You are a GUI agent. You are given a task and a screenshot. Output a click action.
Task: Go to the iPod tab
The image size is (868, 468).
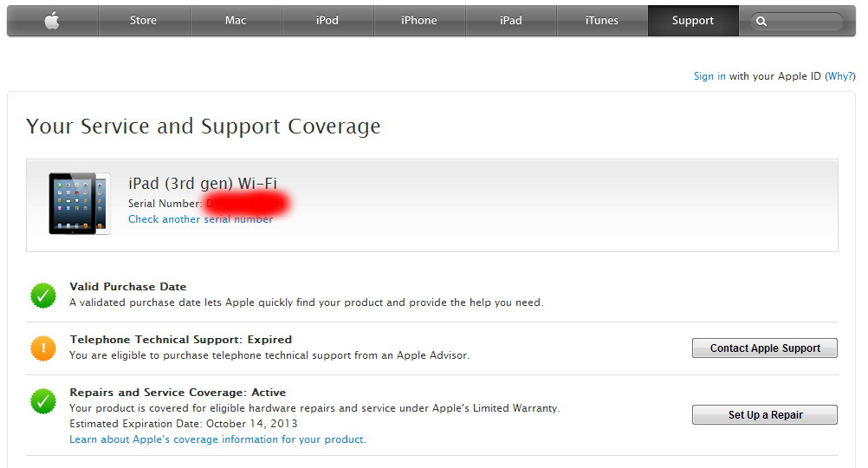click(327, 21)
